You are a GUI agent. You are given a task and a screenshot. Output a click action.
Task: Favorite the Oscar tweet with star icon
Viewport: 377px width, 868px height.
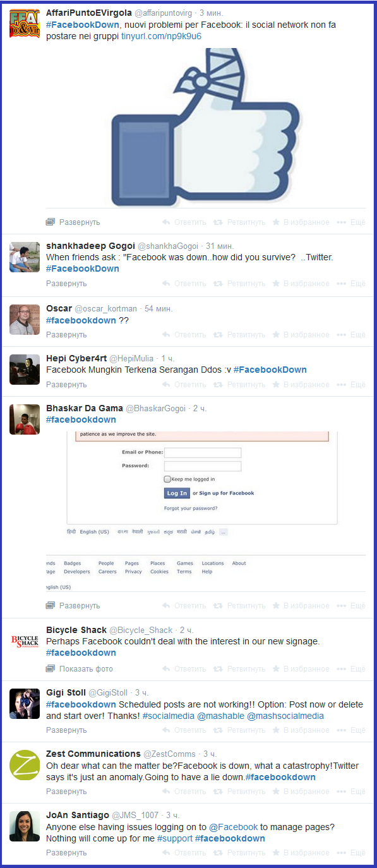(x=276, y=335)
